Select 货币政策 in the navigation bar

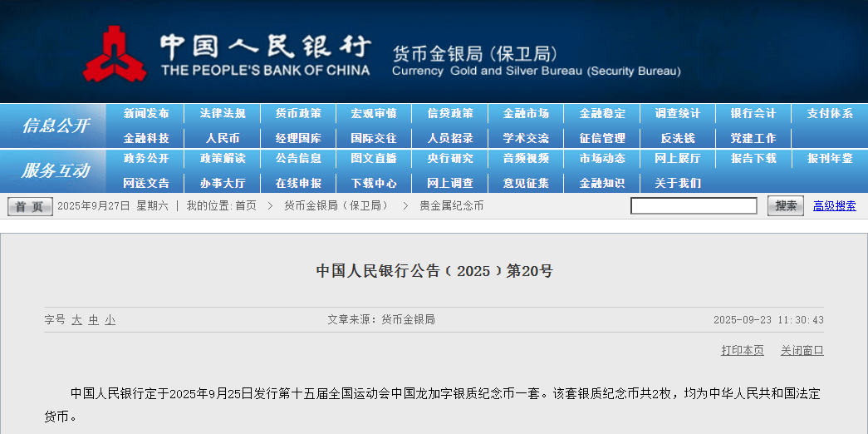(x=298, y=114)
